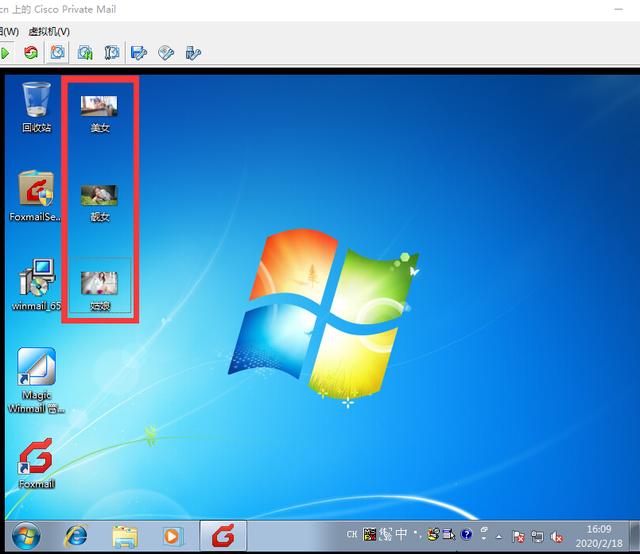The width and height of the screenshot is (640, 554).
Task: Open the language bar options arrow
Action: [484, 539]
